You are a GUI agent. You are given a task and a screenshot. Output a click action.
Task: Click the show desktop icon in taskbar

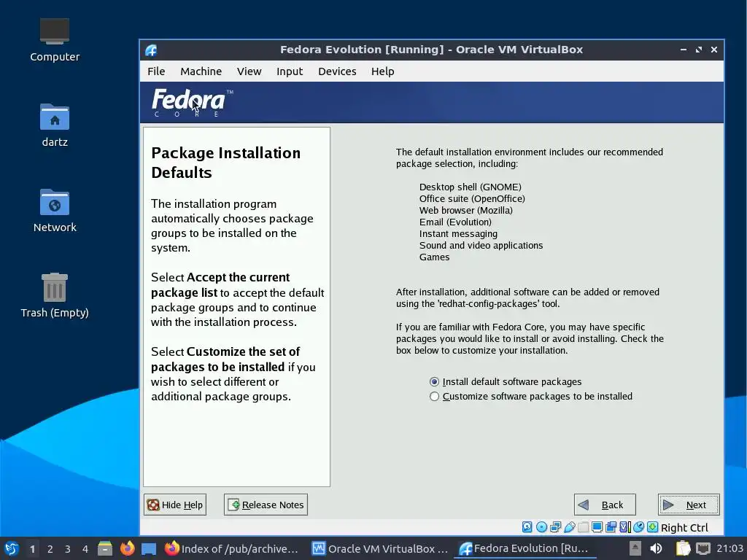[149, 548]
